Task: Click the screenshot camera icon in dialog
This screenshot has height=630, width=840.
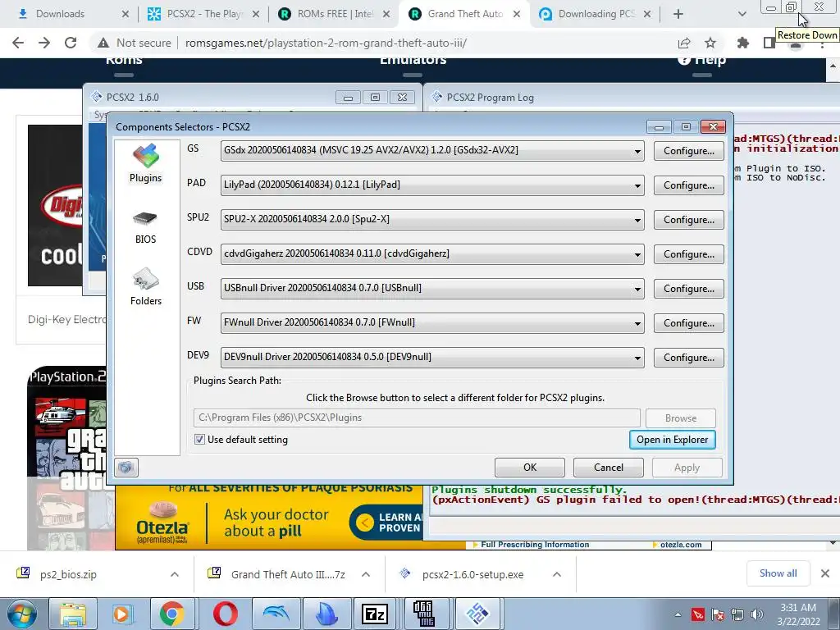Action: click(126, 468)
